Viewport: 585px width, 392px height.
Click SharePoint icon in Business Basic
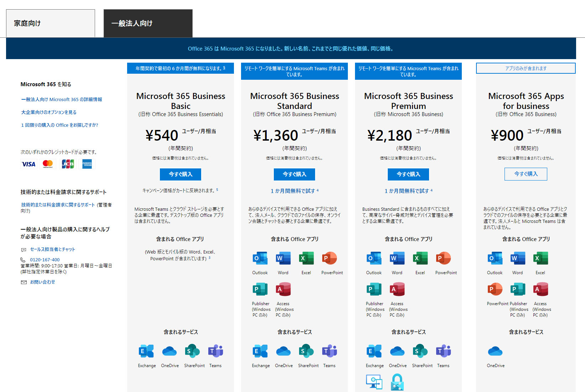pyautogui.click(x=192, y=351)
